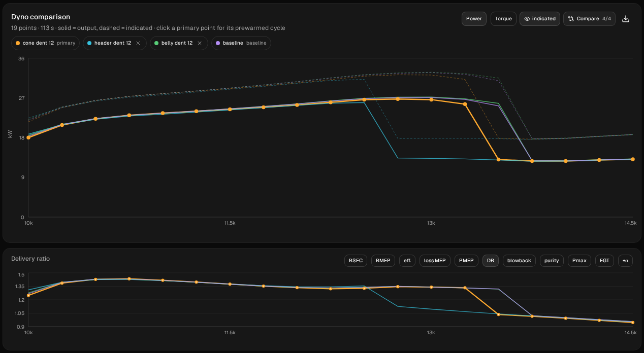Remove header dent 12 series

[x=138, y=43]
